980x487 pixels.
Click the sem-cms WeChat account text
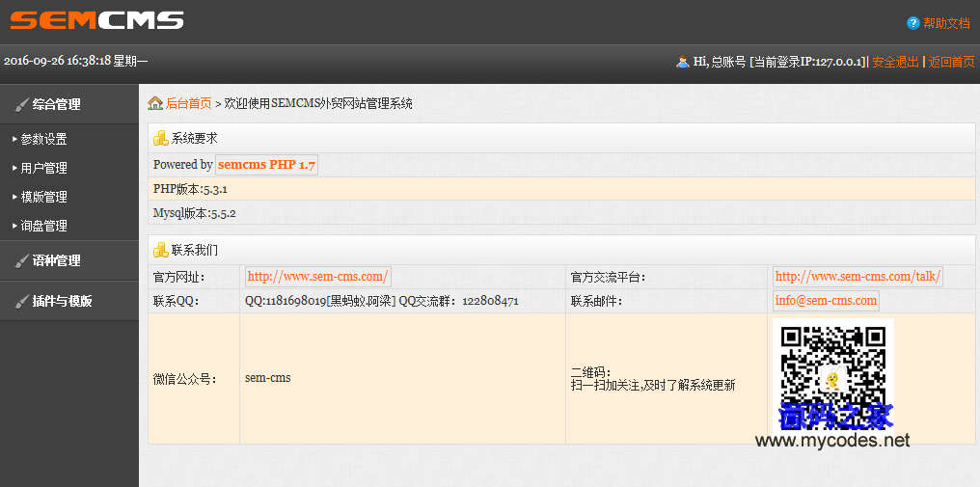pos(268,378)
